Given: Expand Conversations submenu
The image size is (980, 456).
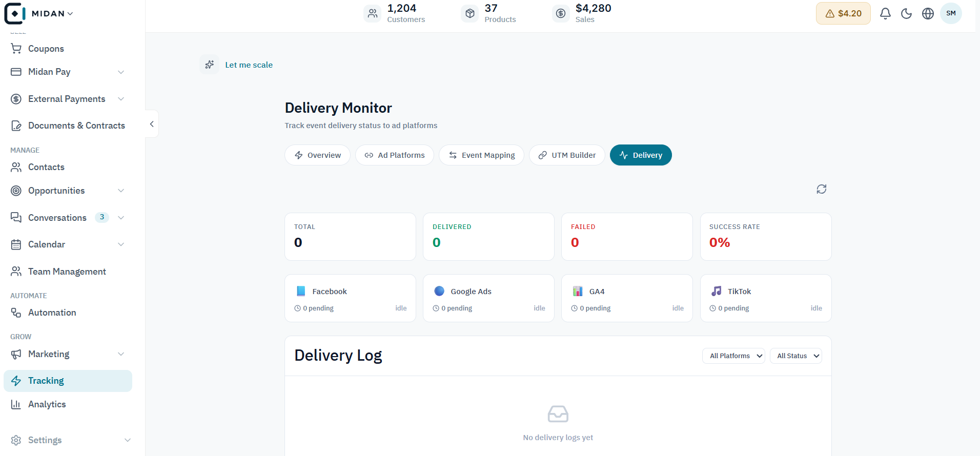Looking at the screenshot, I should 121,218.
